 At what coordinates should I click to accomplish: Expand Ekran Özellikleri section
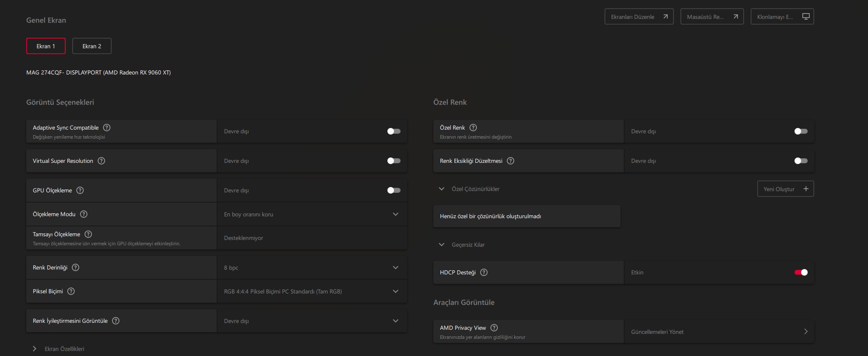(34, 349)
